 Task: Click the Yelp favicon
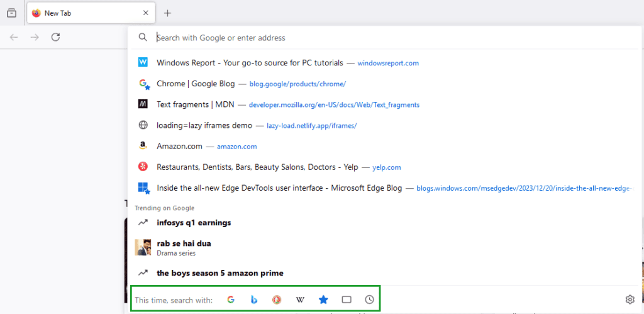143,167
